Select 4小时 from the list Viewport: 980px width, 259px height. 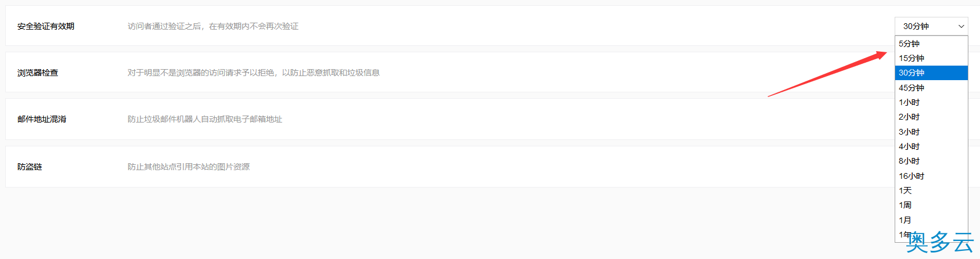coord(931,146)
